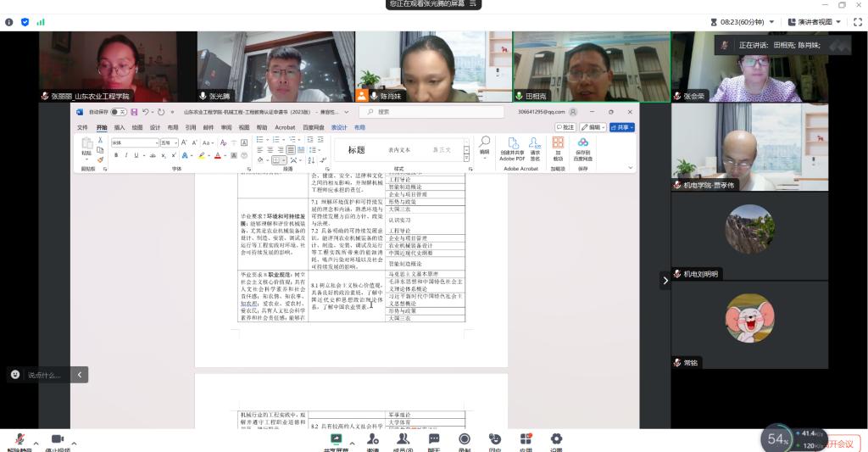Image resolution: width=868 pixels, height=452 pixels.
Task: Enter full screen mode for meeting window
Action: pyautogui.click(x=858, y=22)
